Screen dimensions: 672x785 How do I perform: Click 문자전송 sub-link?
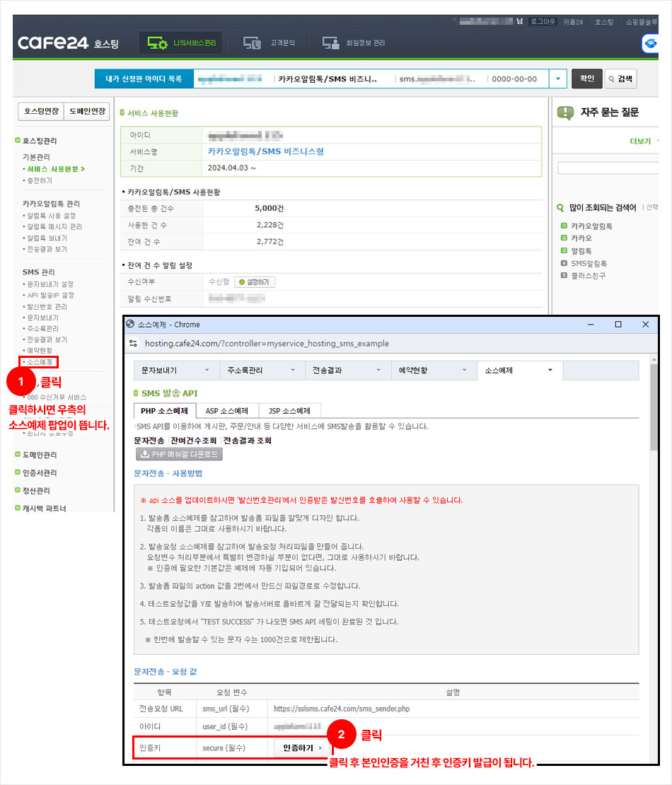click(x=149, y=441)
